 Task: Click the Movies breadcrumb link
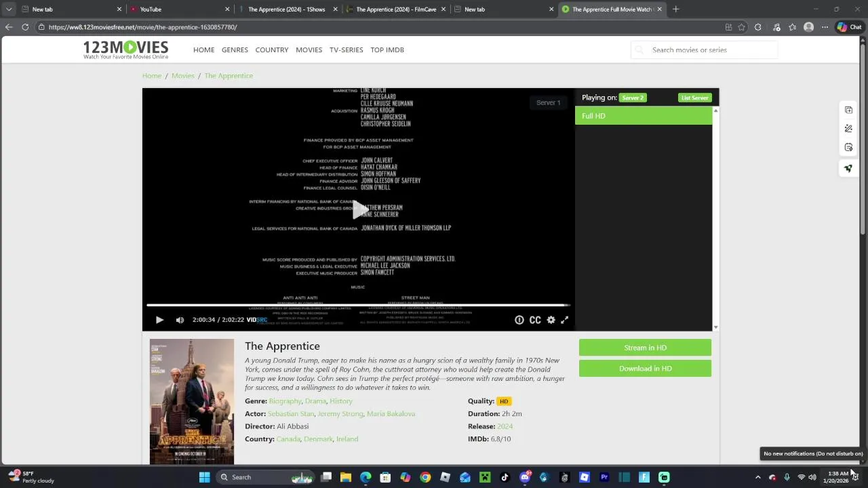click(x=183, y=75)
